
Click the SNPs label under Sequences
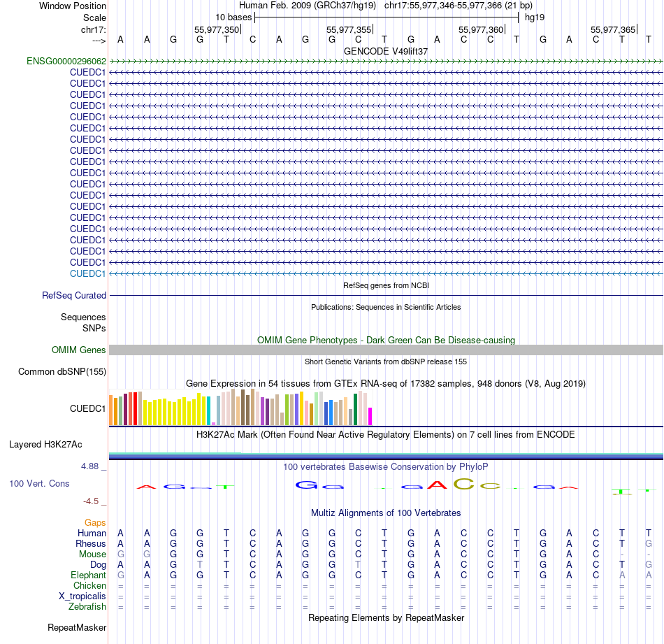[x=94, y=328]
